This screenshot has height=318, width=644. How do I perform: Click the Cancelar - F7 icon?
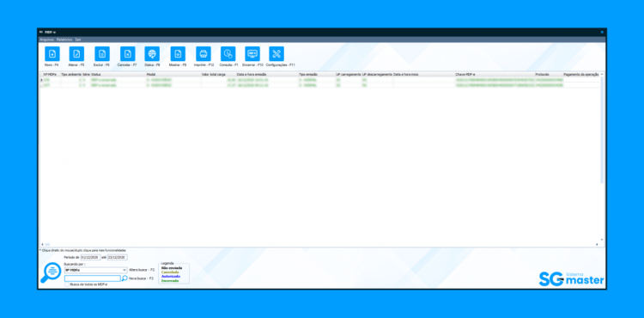click(x=128, y=54)
